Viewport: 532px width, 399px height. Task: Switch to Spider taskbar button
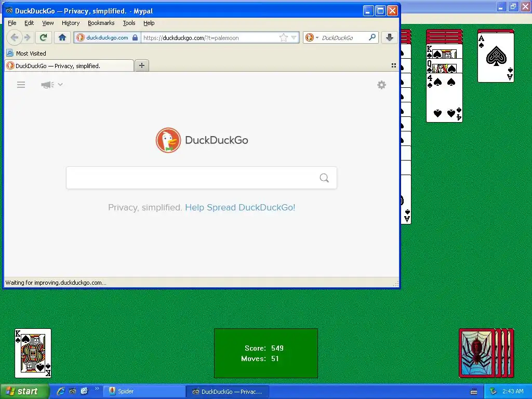pyautogui.click(x=143, y=391)
